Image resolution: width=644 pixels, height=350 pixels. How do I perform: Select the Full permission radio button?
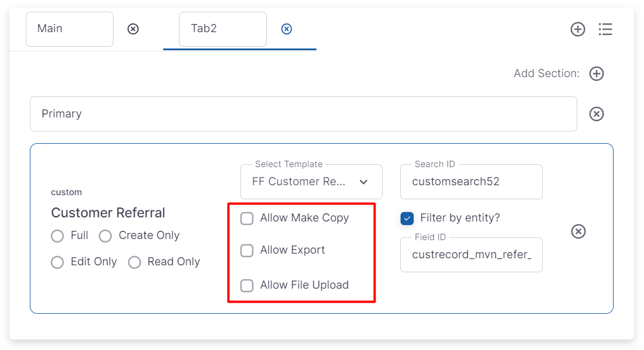pyautogui.click(x=57, y=236)
